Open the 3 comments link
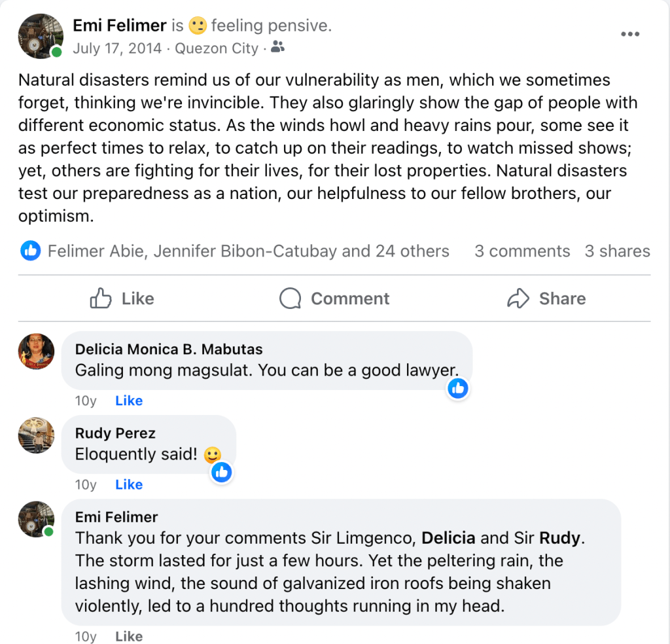The height and width of the screenshot is (644, 670). tap(522, 251)
